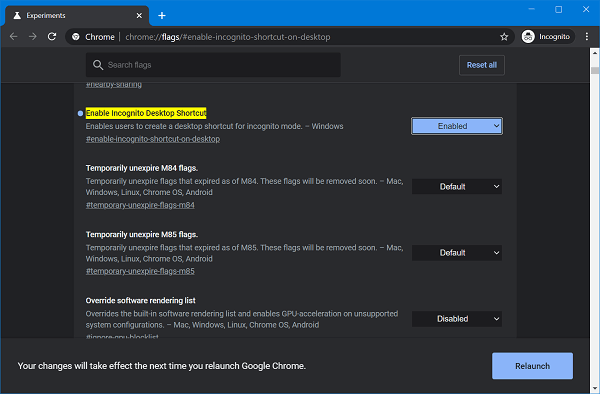
Task: Focus the Search flags input field
Action: tap(213, 65)
